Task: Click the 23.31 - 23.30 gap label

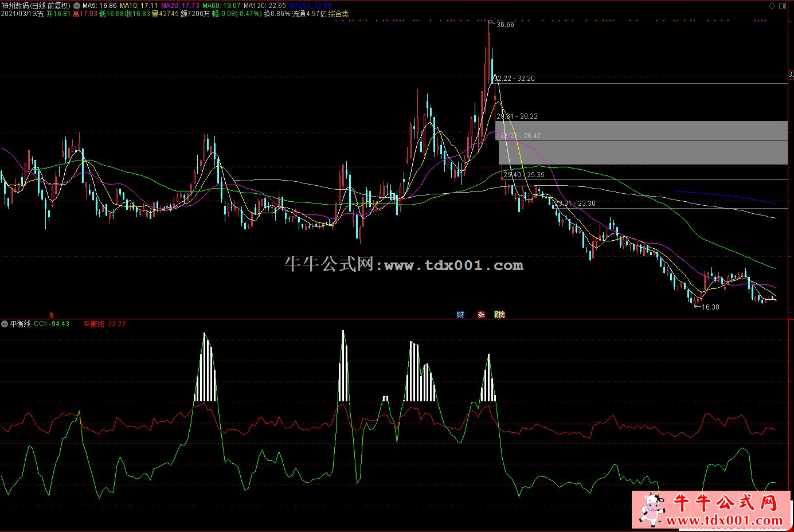Action: [x=575, y=204]
